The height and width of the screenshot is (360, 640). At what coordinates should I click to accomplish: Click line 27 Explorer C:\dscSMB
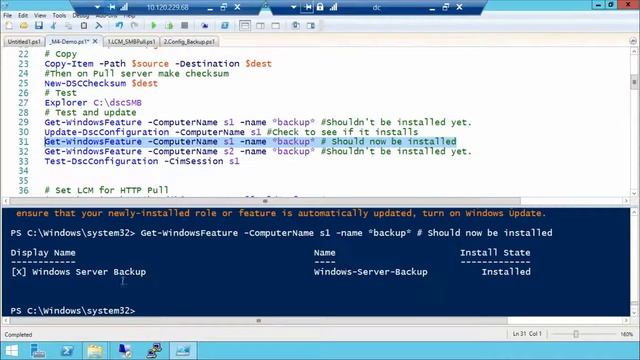93,103
